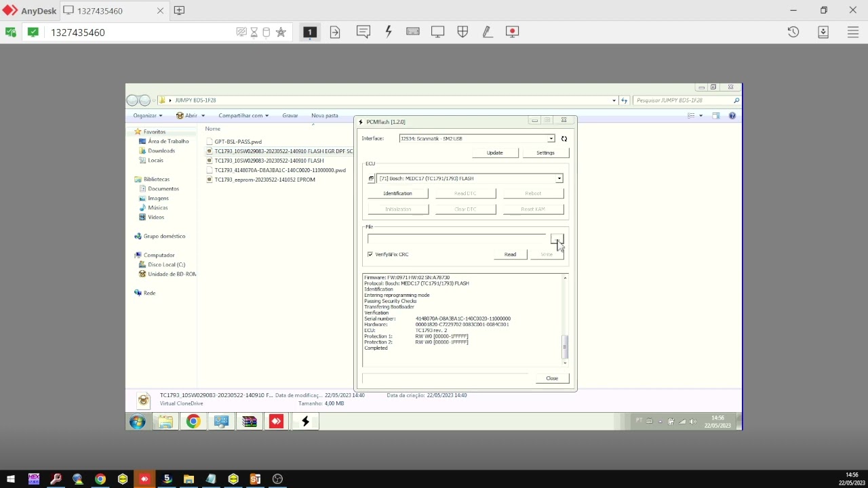
Task: Open the AnyDesk session history icon
Action: 793,32
